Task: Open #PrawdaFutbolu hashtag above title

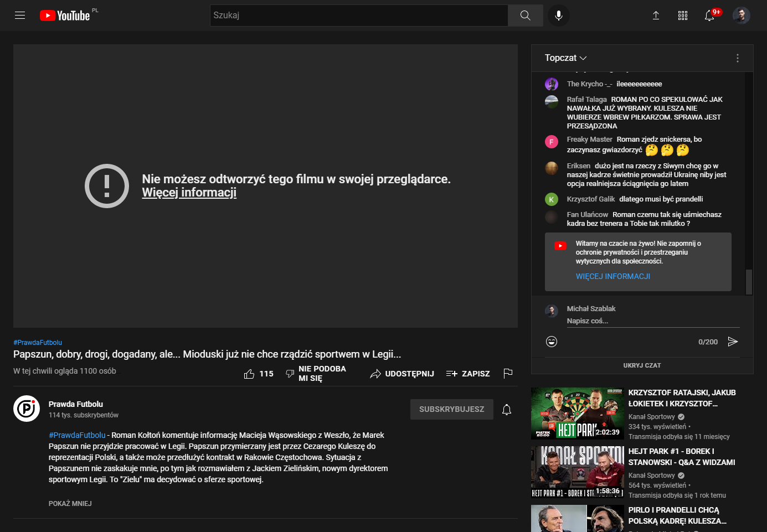Action: tap(38, 343)
